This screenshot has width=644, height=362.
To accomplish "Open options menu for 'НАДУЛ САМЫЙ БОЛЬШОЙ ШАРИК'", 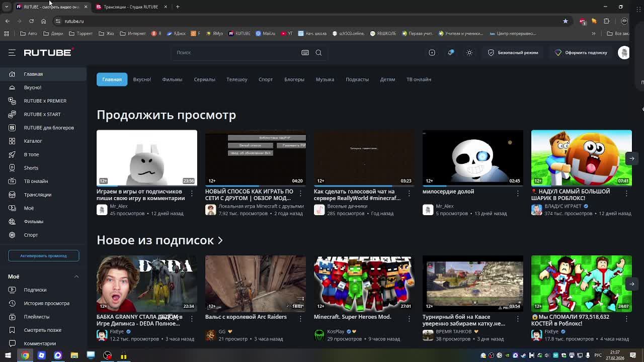I will point(626,193).
